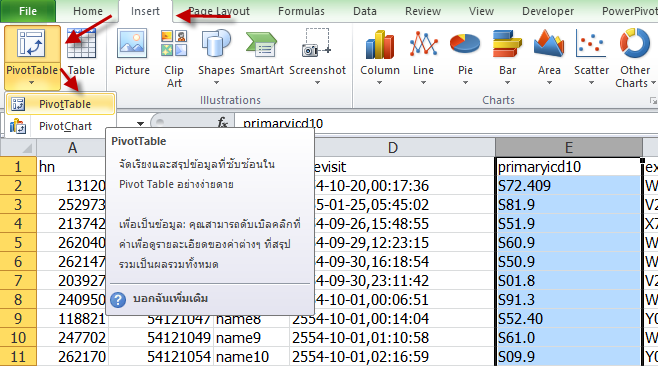Click the help icon in the tooltip
The height and width of the screenshot is (366, 658).
118,300
